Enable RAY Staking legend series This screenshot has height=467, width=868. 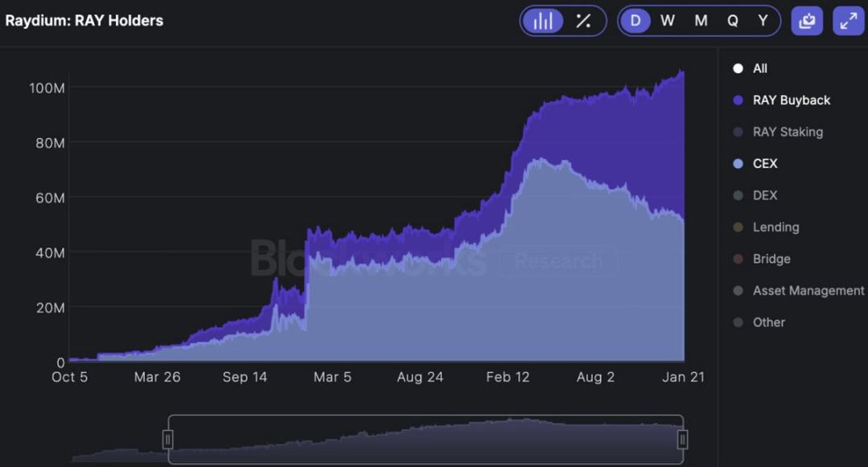[x=787, y=132]
